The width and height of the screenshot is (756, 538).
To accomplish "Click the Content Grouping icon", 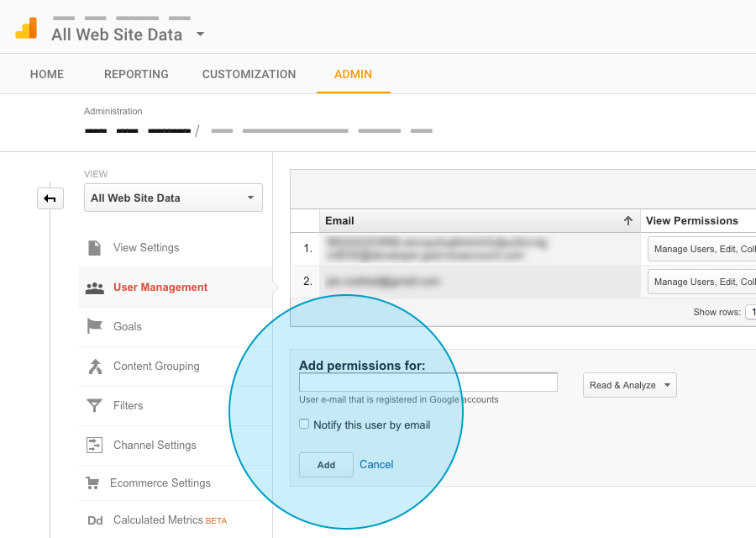I will [95, 367].
